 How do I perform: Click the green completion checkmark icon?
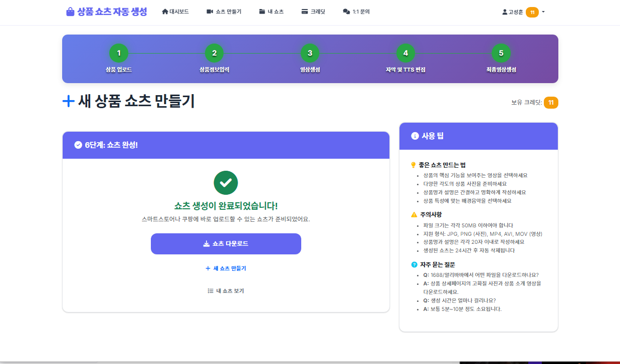[x=226, y=183]
